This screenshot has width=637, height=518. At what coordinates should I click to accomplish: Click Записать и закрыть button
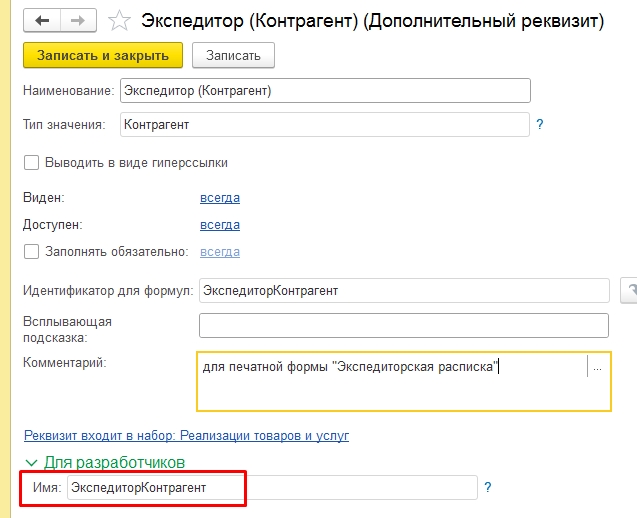point(103,55)
